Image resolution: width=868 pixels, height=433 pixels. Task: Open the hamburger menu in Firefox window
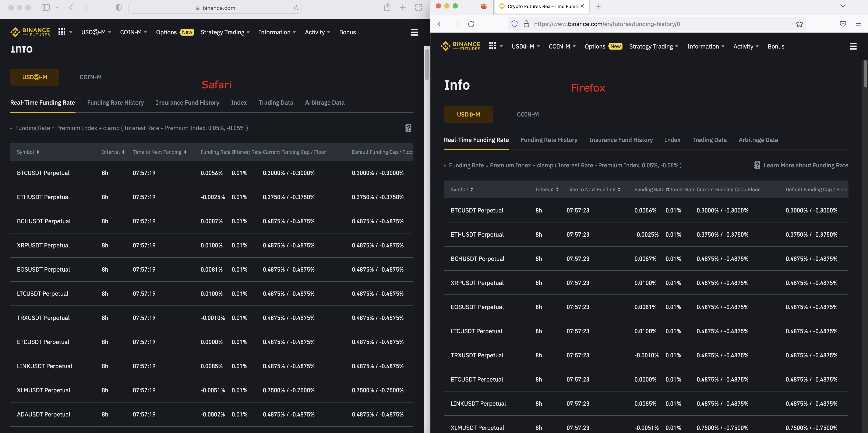(x=853, y=46)
